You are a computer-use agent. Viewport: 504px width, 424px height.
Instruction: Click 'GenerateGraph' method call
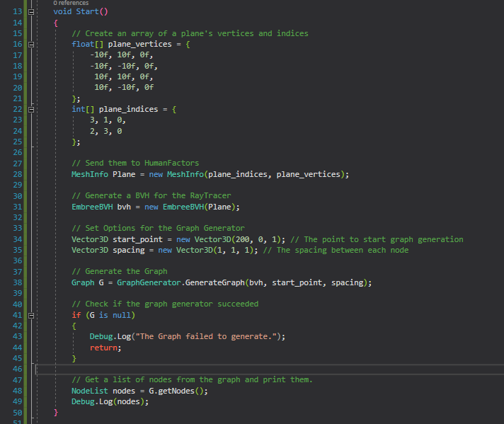click(x=215, y=282)
